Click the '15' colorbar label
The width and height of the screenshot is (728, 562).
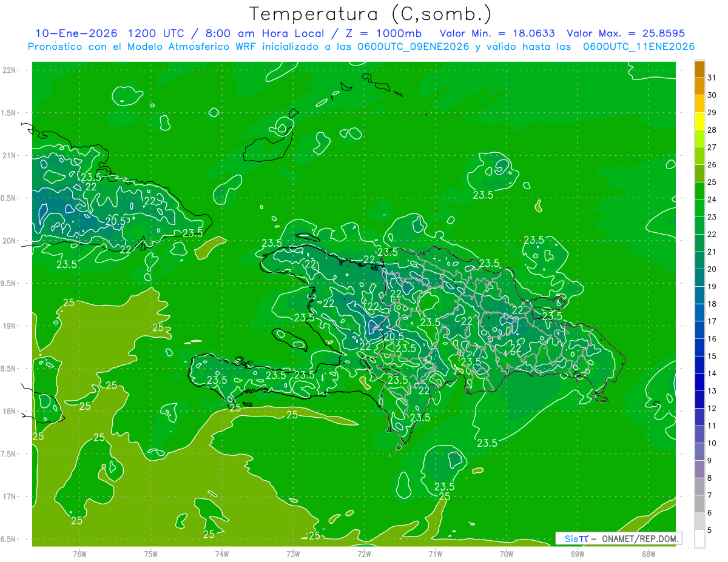[x=712, y=356]
